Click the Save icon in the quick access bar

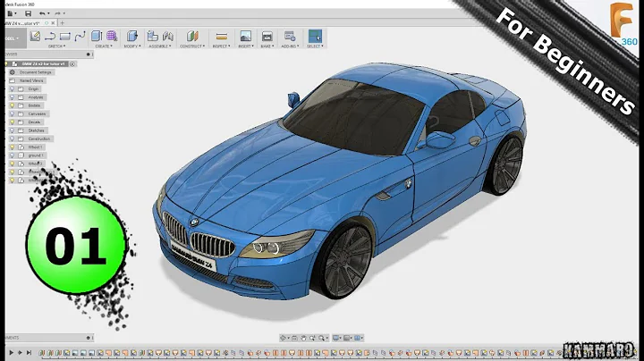[28, 13]
